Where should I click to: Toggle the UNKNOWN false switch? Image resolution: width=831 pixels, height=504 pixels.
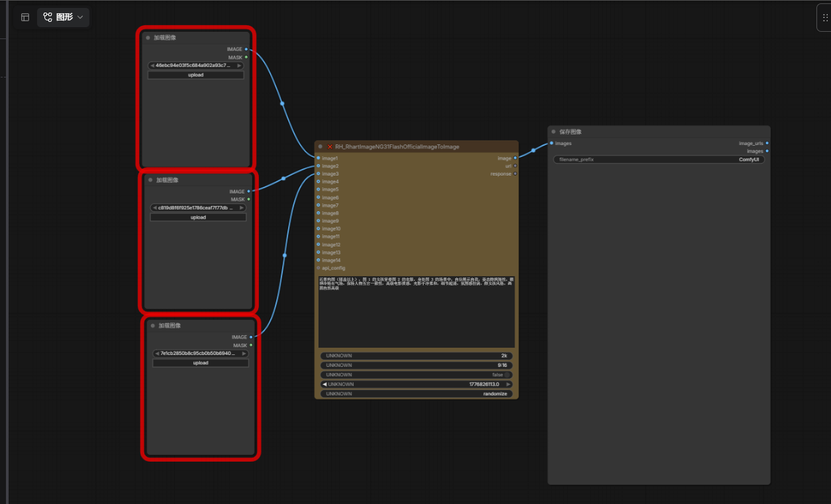[x=507, y=375]
